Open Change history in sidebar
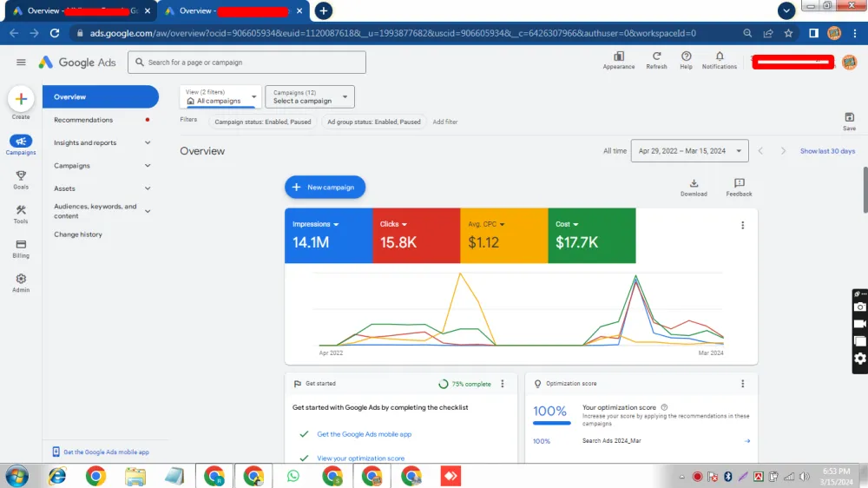 pyautogui.click(x=78, y=234)
